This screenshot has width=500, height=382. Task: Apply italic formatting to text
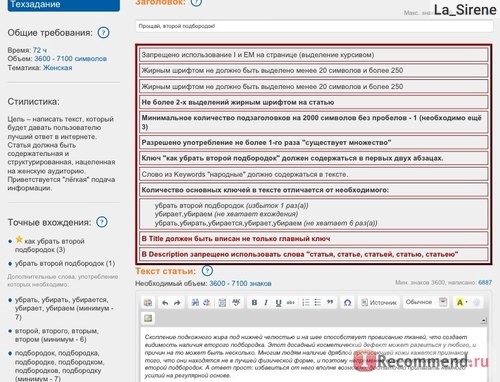point(266,302)
